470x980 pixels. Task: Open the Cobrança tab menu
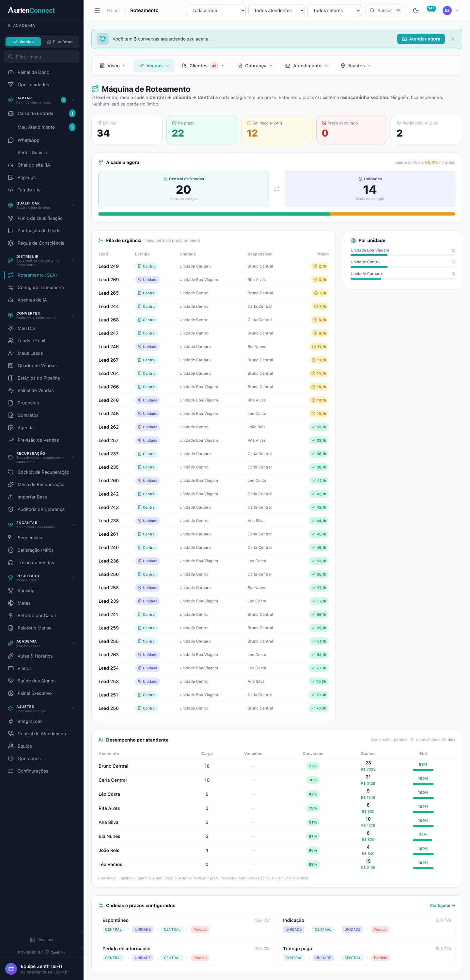click(255, 66)
